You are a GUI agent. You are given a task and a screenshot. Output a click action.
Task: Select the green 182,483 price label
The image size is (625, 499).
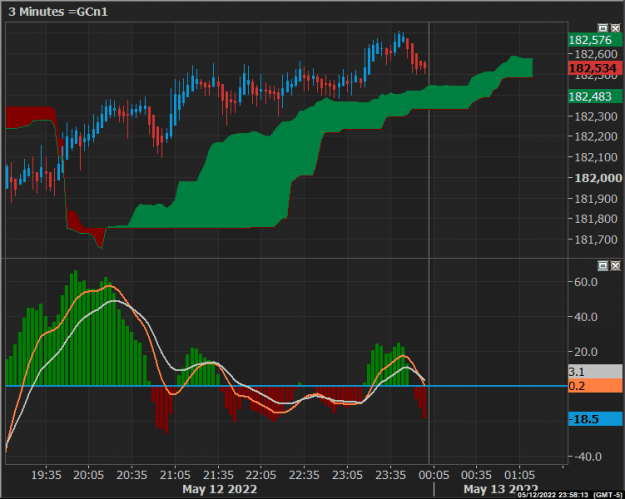595,96
